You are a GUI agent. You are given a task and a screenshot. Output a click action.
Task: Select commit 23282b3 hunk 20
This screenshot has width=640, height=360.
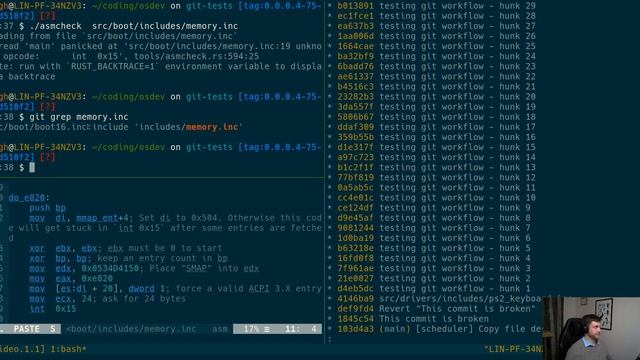pyautogui.click(x=436, y=97)
